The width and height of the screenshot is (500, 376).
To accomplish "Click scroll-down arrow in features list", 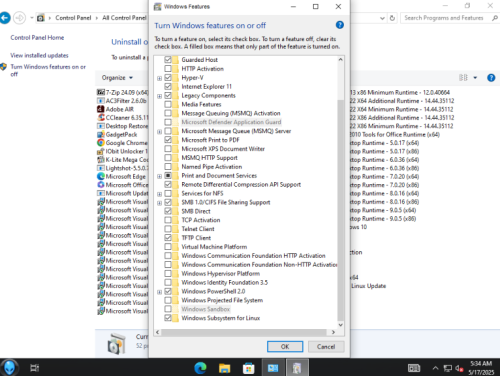I will tap(340, 325).
